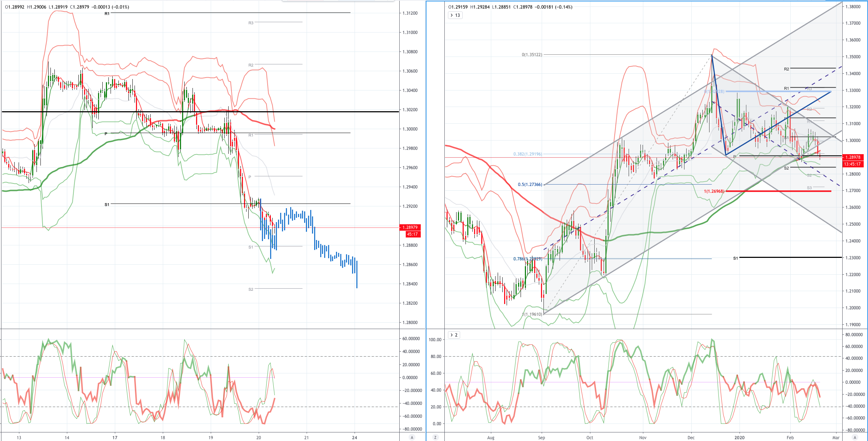Toggle auto scale A button on right chart

click(855, 437)
